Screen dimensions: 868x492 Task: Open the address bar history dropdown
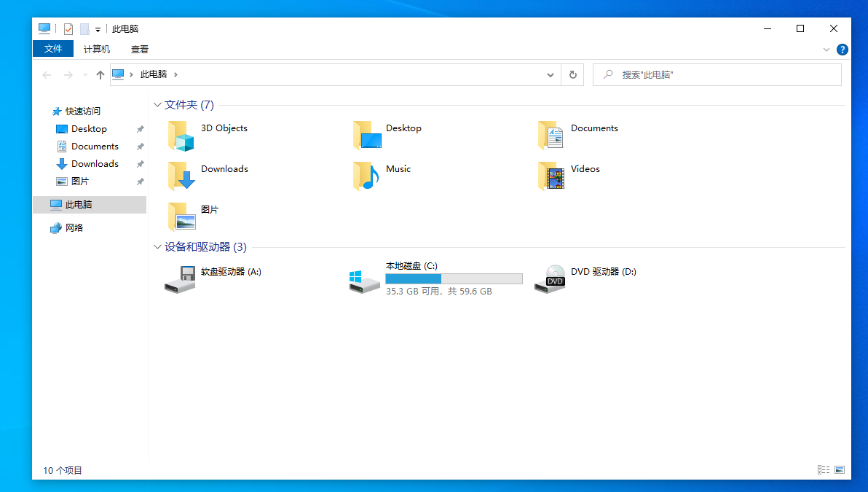551,75
